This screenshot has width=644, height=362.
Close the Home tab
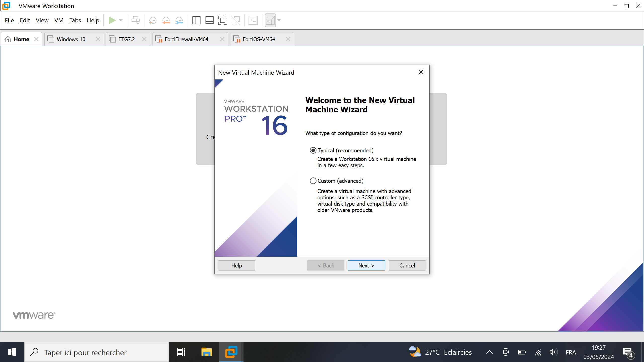[x=36, y=39]
